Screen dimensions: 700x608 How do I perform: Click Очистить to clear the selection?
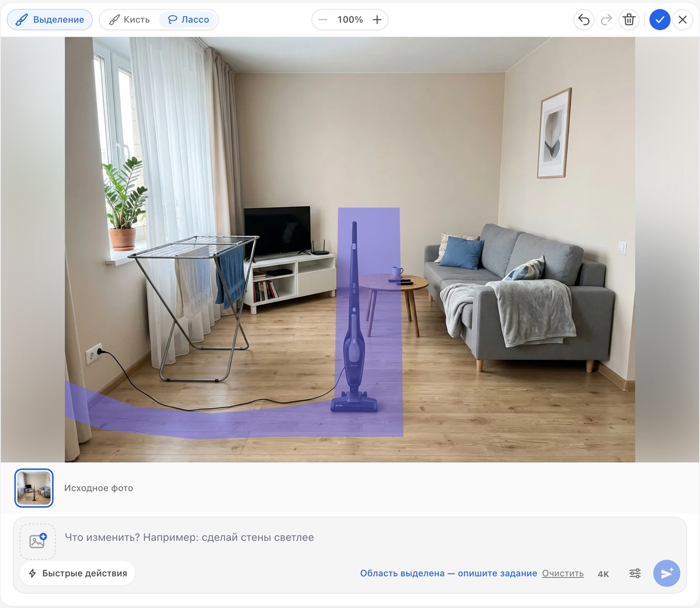563,574
